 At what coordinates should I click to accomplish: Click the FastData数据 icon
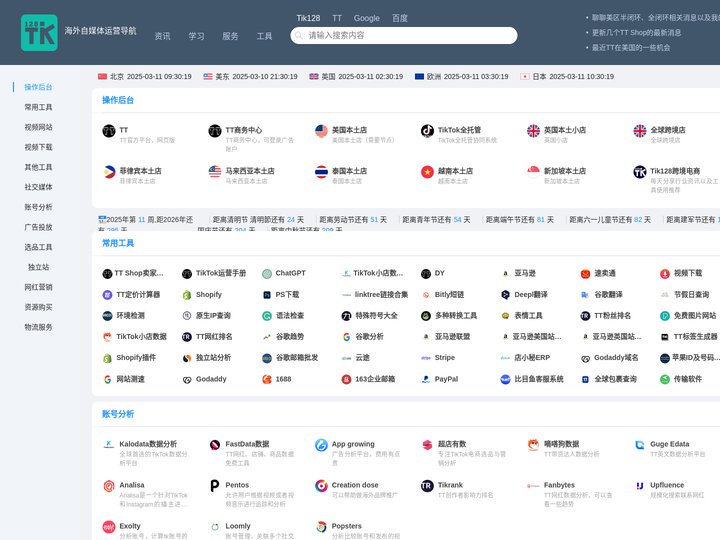point(215,444)
